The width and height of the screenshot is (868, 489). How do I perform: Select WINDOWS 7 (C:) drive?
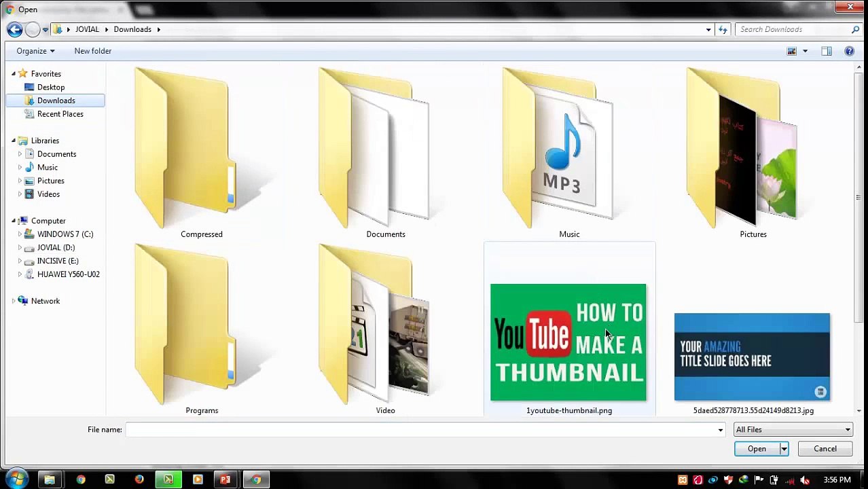click(x=65, y=234)
